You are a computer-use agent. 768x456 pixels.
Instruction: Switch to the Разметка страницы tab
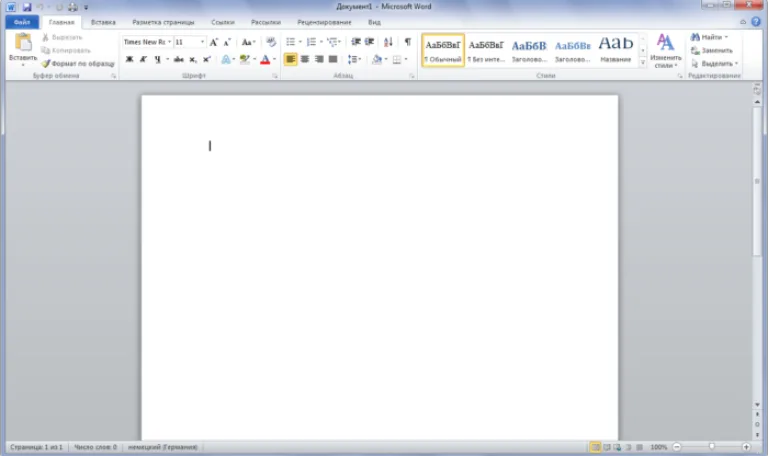coord(163,23)
